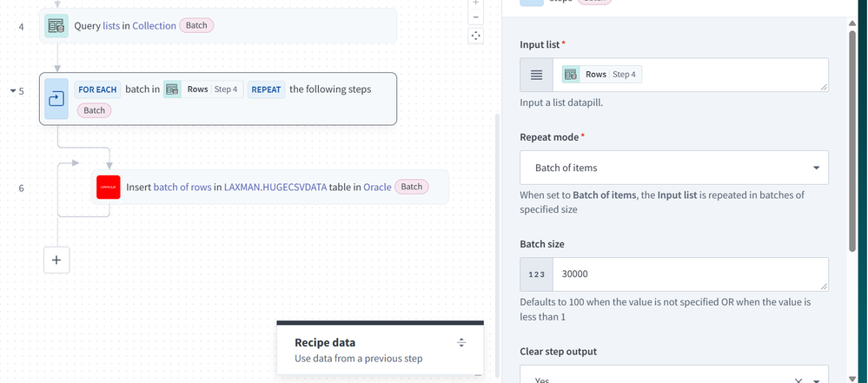Clear the Clear step output value with X

(798, 380)
